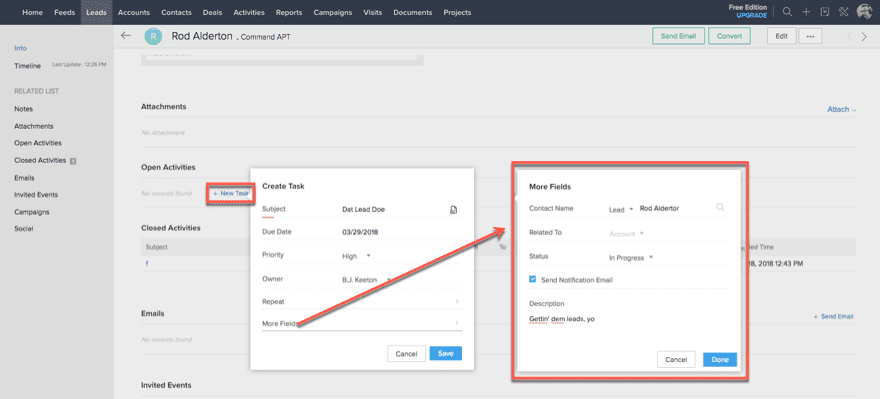Open the Visits tab
This screenshot has width=880, height=399.
[x=373, y=12]
